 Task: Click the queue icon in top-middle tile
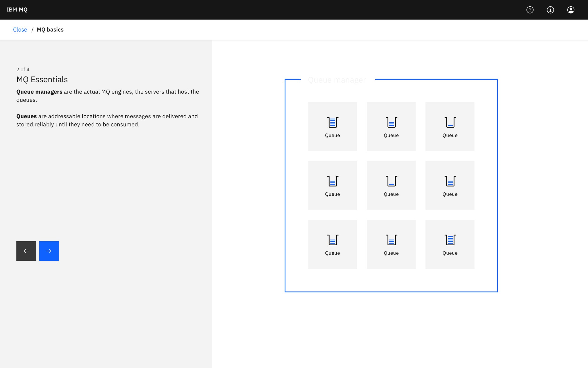391,122
